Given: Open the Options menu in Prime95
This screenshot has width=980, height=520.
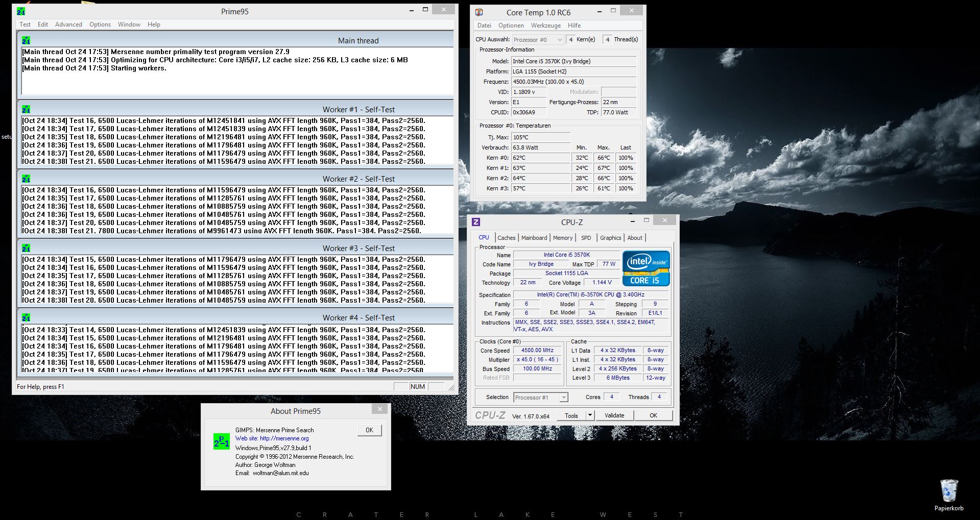Looking at the screenshot, I should 100,24.
